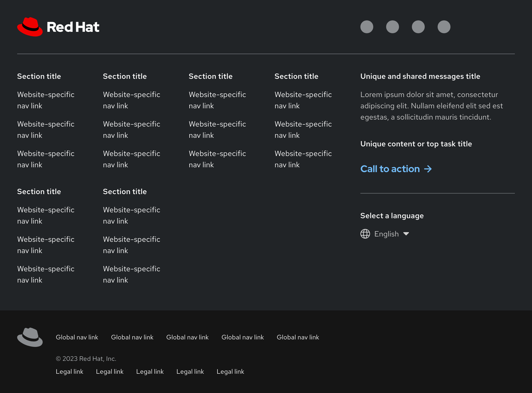Click the first Legal link

pyautogui.click(x=69, y=372)
